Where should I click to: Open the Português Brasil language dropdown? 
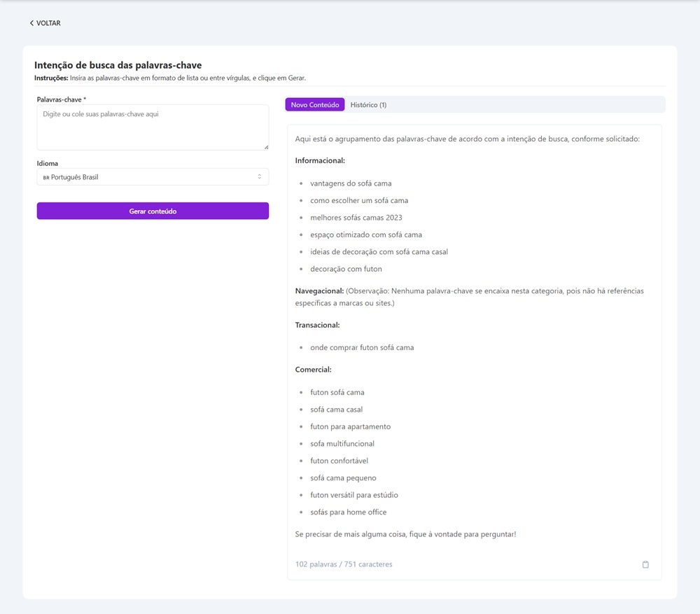153,177
